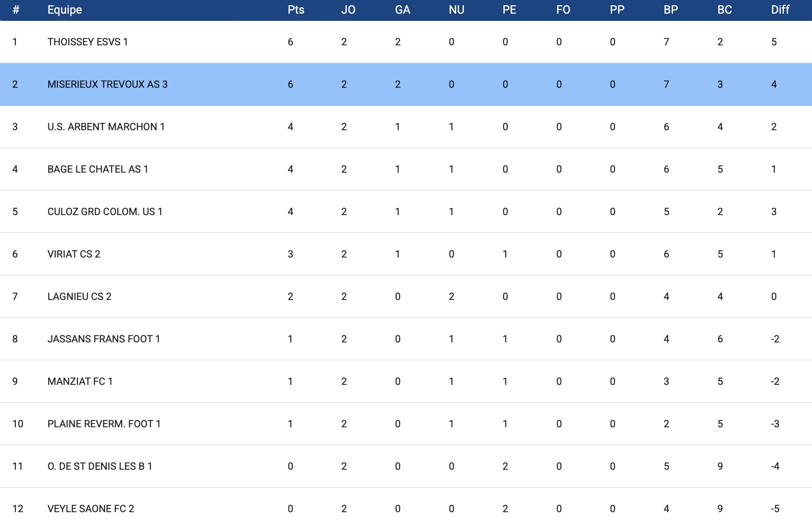812x528 pixels.
Task: Select the JO column header
Action: click(348, 10)
